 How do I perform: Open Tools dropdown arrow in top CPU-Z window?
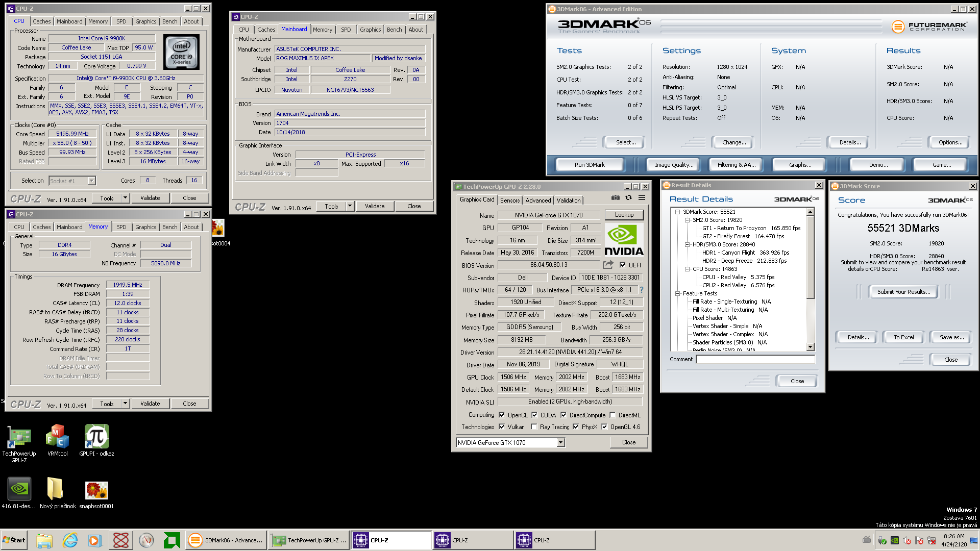click(125, 198)
